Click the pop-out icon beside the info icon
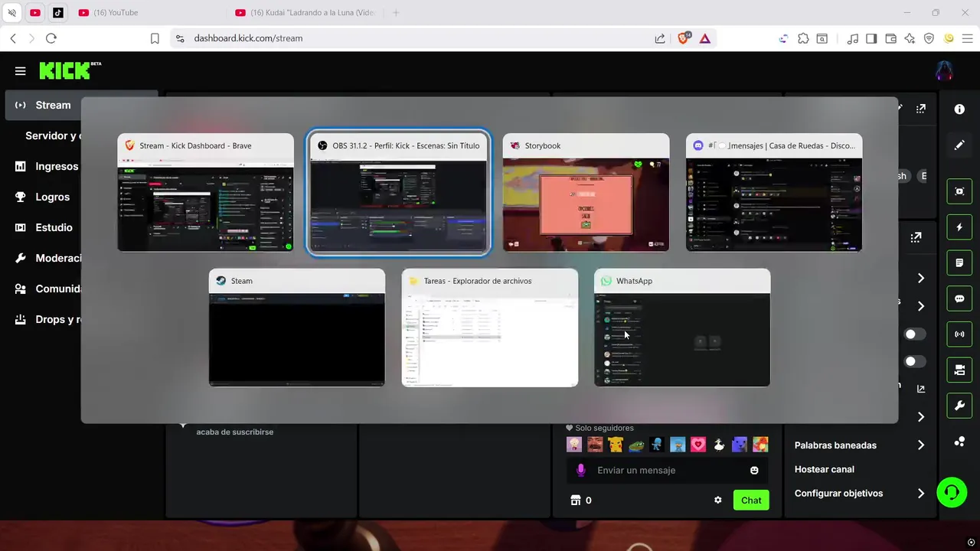Viewport: 980px width, 551px height. pyautogui.click(x=921, y=109)
